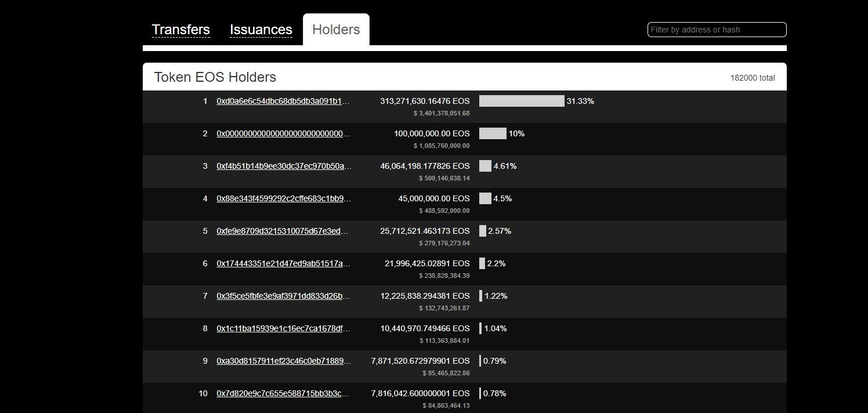This screenshot has width=868, height=413.
Task: Open holder address starting 0xa30d8157911e
Action: click(x=283, y=361)
